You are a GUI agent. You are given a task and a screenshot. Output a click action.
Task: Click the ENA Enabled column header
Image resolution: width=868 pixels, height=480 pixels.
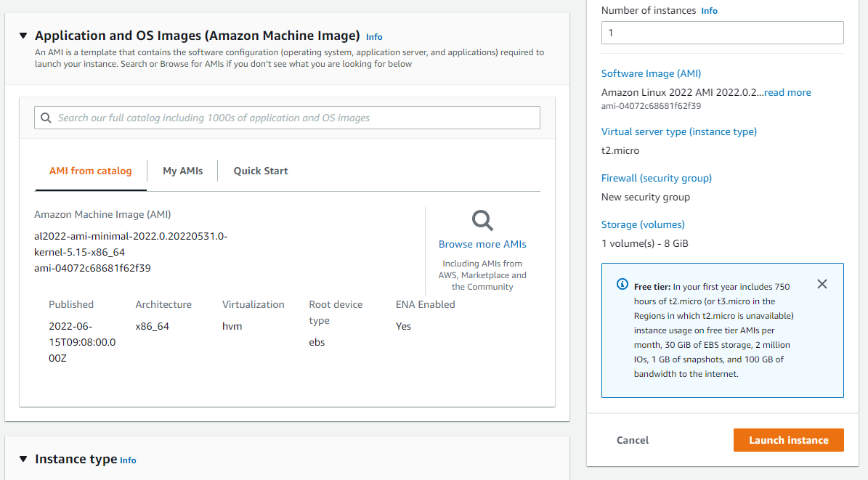tap(425, 304)
